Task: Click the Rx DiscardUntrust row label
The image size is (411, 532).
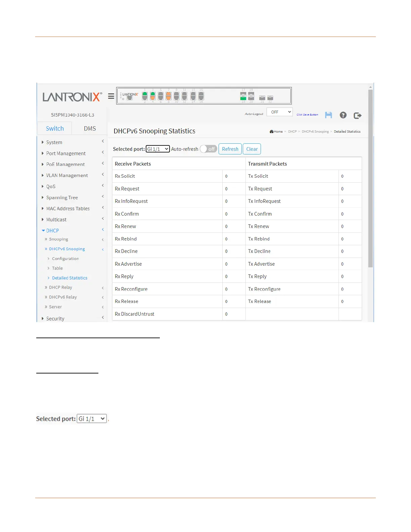Action: pyautogui.click(x=135, y=314)
